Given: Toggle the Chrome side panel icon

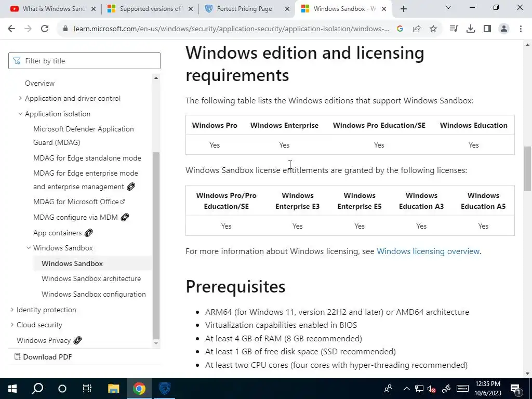Looking at the screenshot, I should (487, 29).
